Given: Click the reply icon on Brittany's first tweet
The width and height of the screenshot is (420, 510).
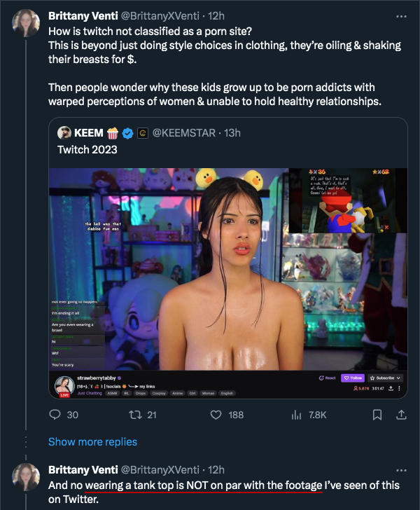Looking at the screenshot, I should 55,415.
